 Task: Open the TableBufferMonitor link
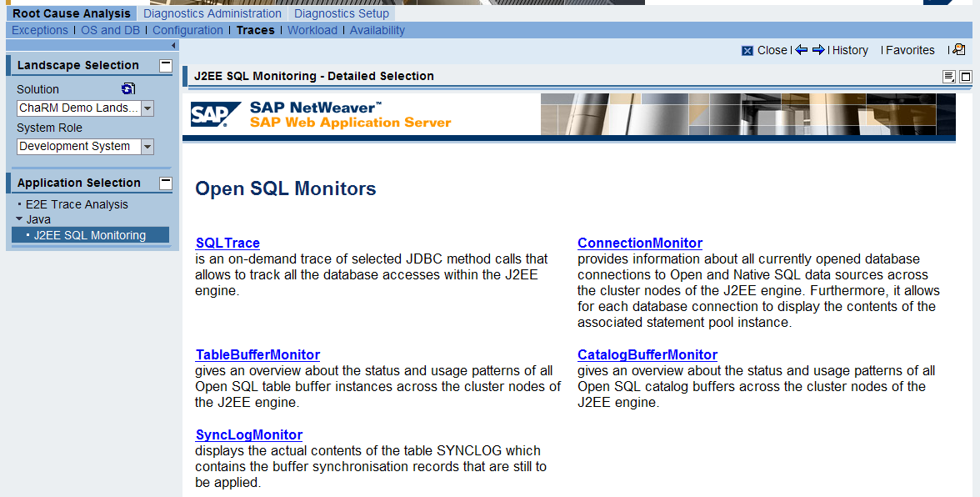(x=257, y=354)
